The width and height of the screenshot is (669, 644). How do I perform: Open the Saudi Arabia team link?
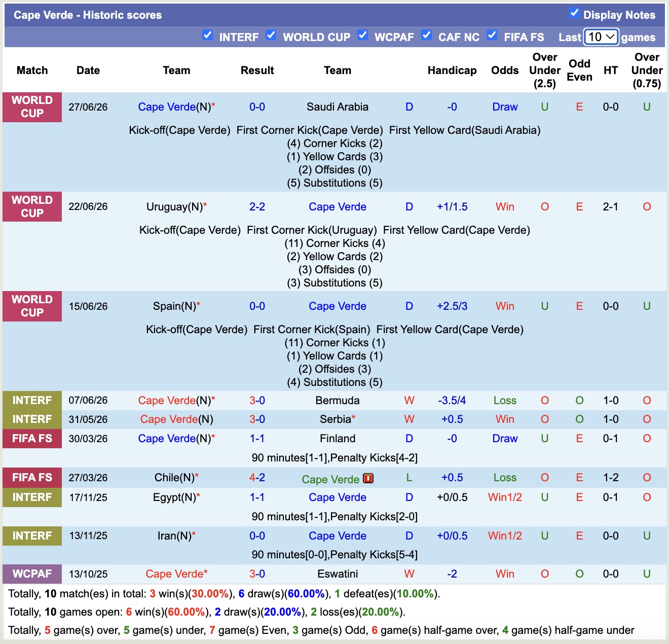338,107
